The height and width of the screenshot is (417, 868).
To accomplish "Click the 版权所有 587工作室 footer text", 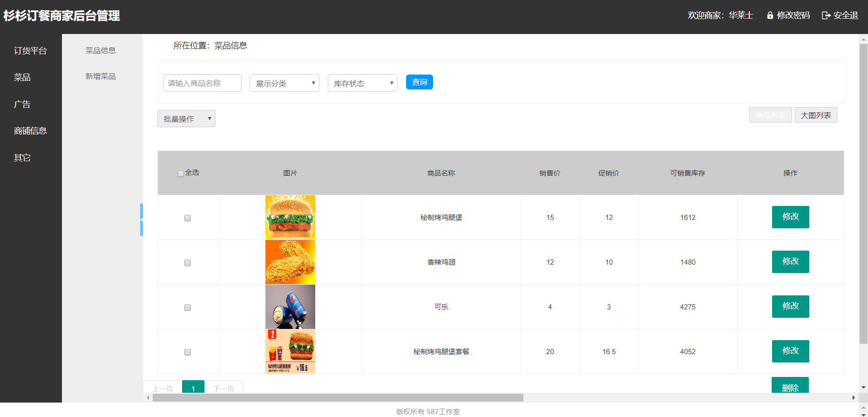I will coord(428,411).
